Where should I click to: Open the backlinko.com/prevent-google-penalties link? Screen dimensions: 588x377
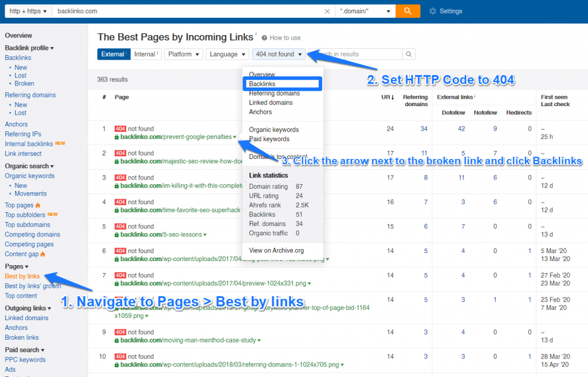(x=176, y=137)
